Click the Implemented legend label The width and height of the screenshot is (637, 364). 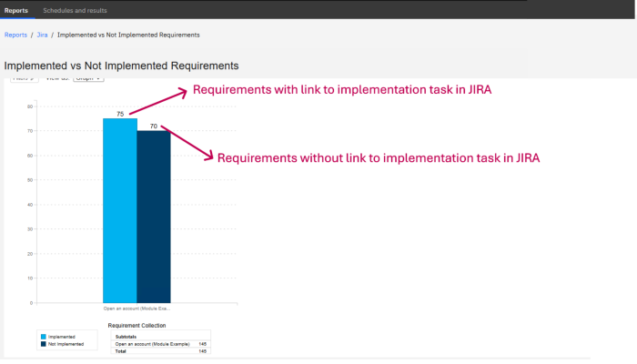pos(62,337)
